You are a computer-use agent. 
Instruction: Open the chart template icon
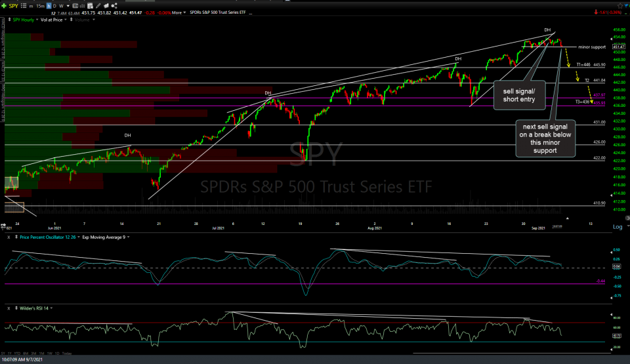90,6
